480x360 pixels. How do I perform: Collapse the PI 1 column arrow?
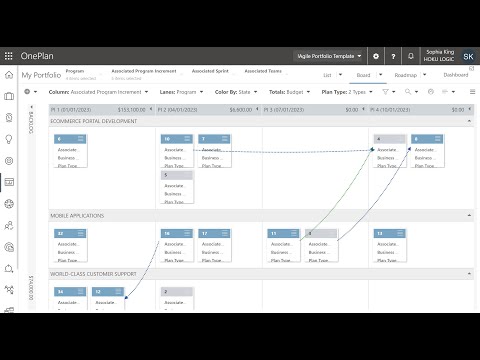(151, 109)
